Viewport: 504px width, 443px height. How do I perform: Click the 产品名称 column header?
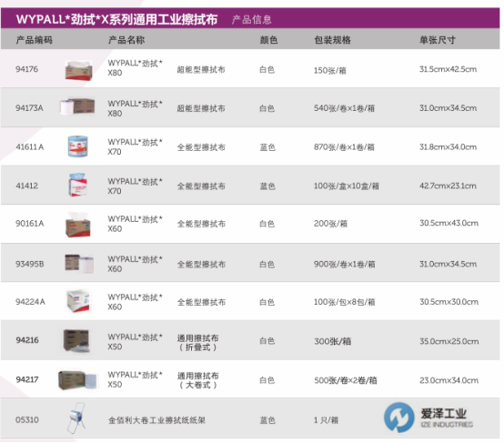click(x=126, y=40)
